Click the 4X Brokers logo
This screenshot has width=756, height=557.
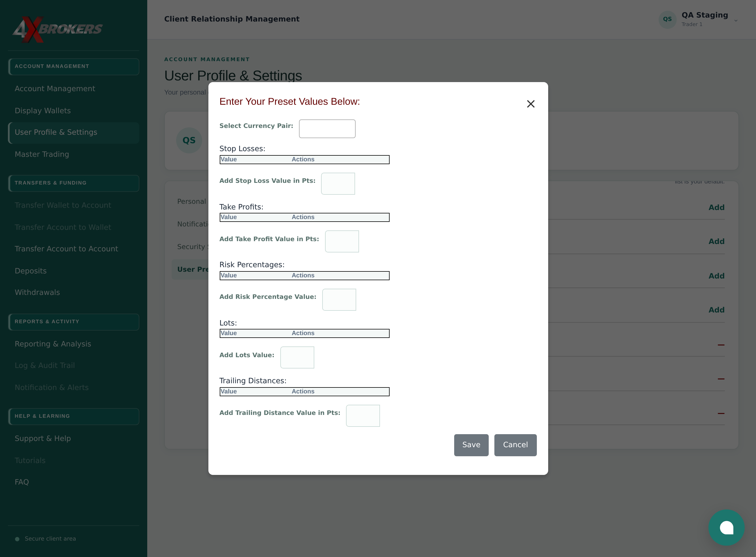[57, 30]
